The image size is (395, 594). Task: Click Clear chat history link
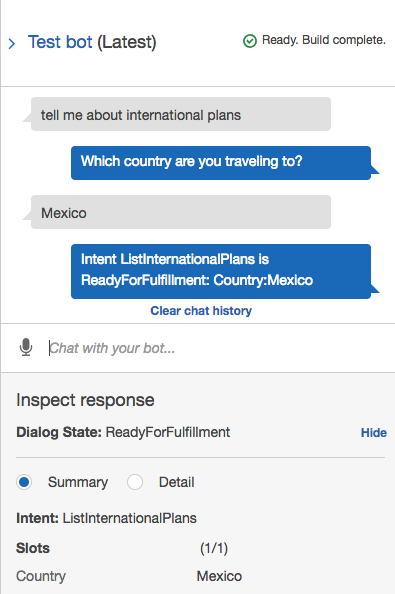click(x=201, y=311)
